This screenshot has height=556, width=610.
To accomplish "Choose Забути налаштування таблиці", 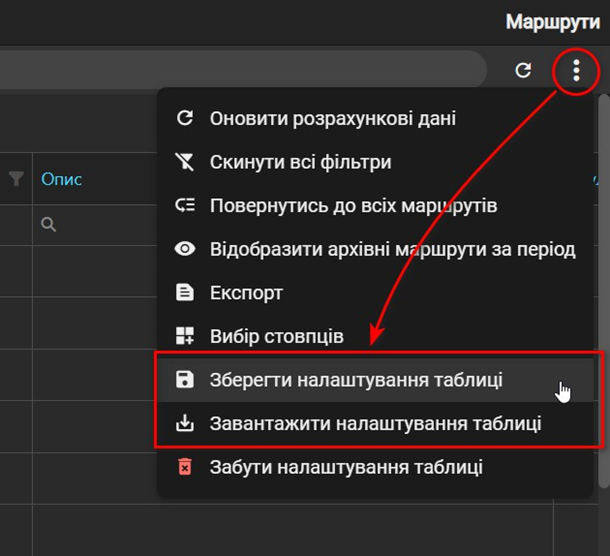I will [375, 467].
